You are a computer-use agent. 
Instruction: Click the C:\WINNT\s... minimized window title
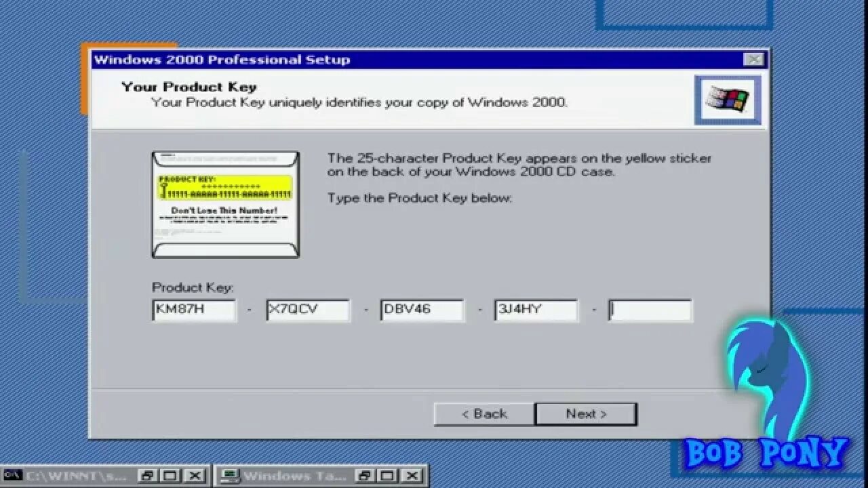coord(76,476)
